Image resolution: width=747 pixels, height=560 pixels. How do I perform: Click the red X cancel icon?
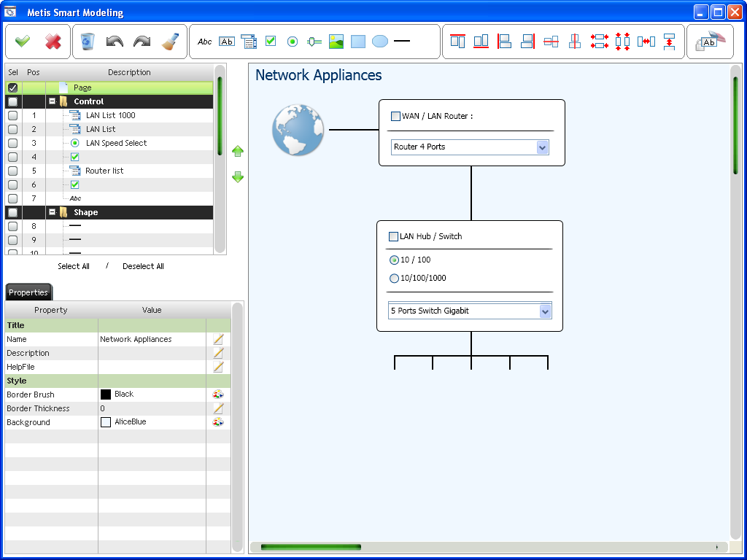53,42
